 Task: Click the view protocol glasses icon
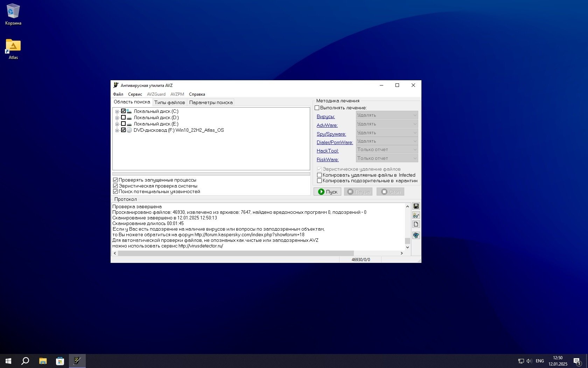tap(416, 215)
